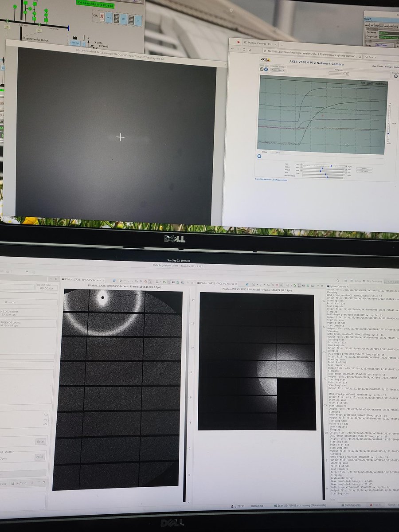Open the Stream profile dropdown (Motion JPEG)

pyautogui.click(x=278, y=70)
